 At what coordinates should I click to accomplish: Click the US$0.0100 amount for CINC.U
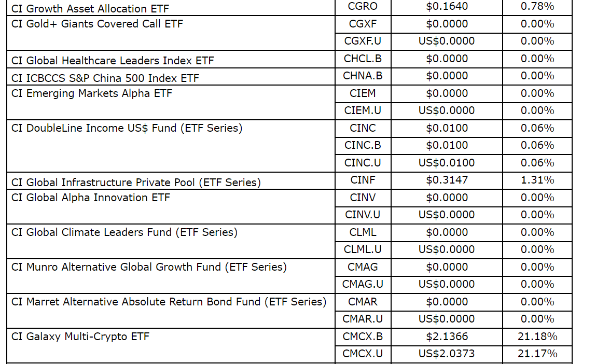pyautogui.click(x=447, y=163)
